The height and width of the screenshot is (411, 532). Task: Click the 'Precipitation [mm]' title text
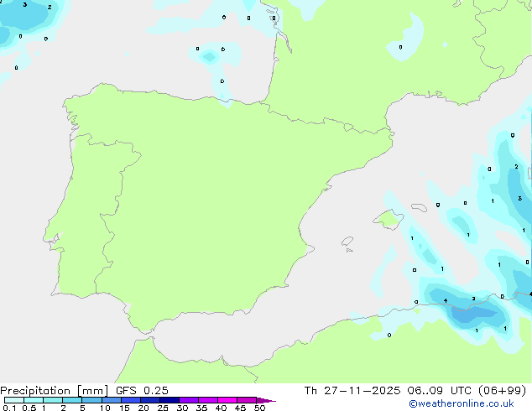(55, 391)
